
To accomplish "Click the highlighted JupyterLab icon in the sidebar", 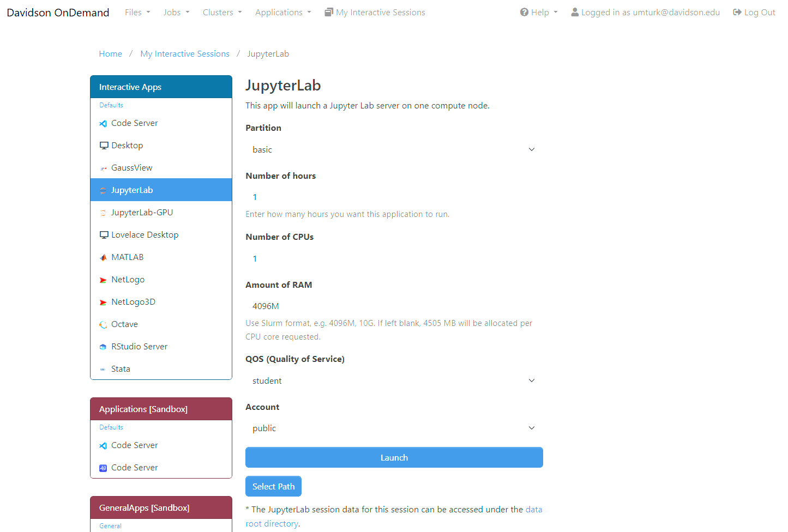I will pos(103,191).
